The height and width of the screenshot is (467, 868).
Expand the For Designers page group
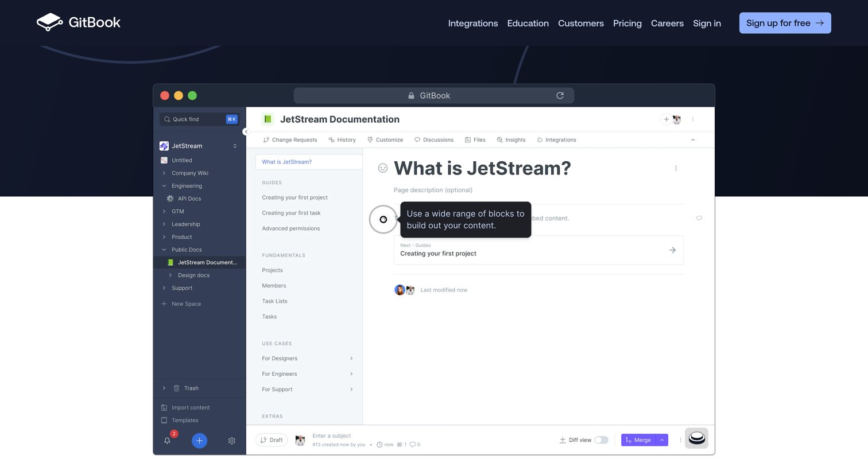point(351,359)
